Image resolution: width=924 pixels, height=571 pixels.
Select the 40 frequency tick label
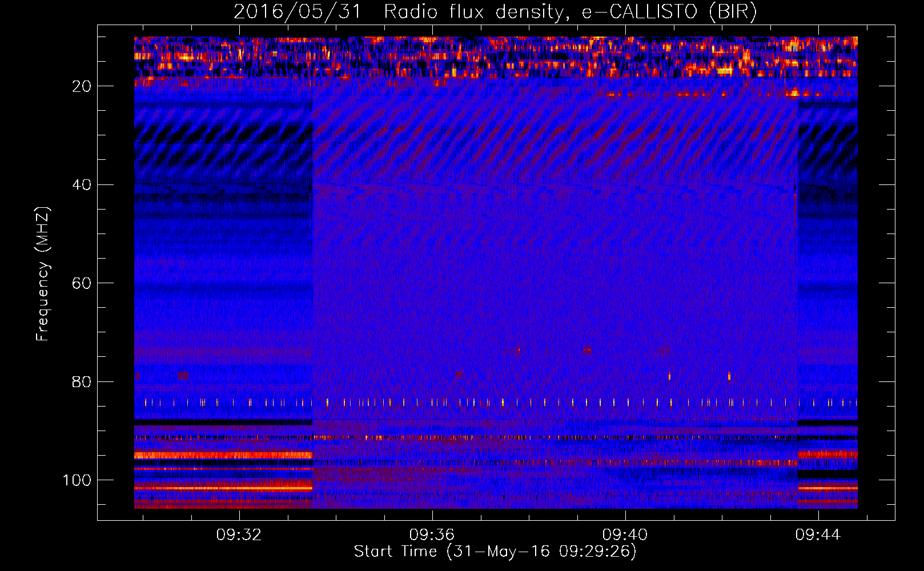(82, 185)
